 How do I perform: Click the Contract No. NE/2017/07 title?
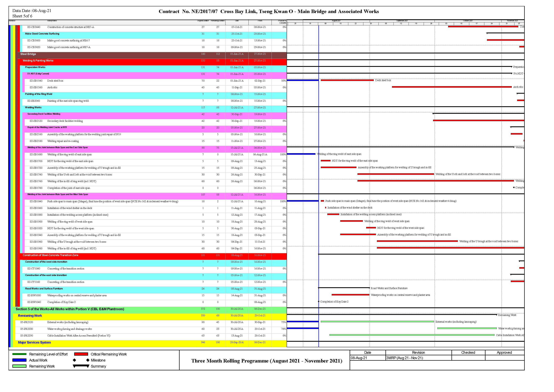pos(269,11)
